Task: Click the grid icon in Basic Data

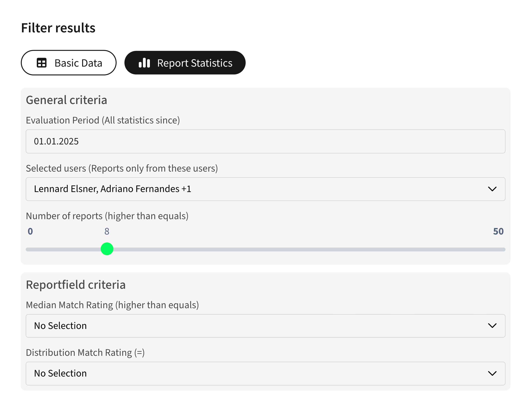Action: (42, 63)
